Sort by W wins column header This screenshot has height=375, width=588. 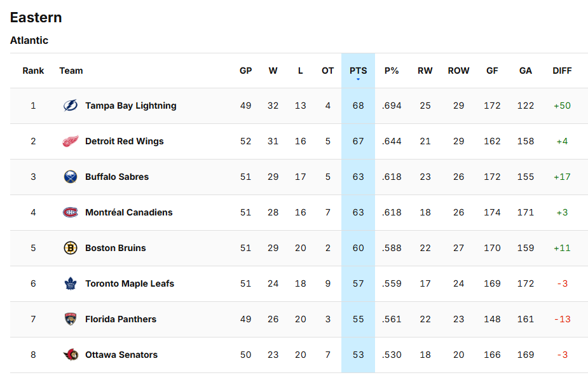click(x=273, y=71)
